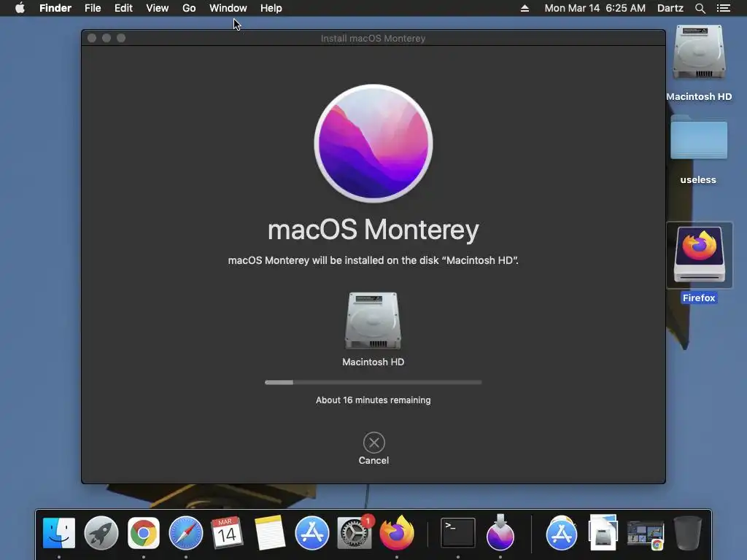Open Notes from the Dock
The height and width of the screenshot is (560, 747).
tap(270, 533)
